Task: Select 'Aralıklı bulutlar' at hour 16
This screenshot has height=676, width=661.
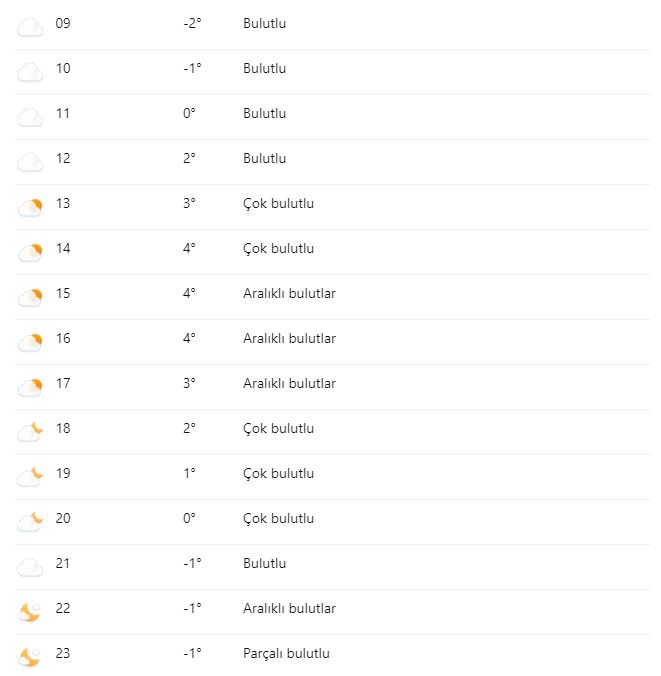Action: pyautogui.click(x=289, y=338)
